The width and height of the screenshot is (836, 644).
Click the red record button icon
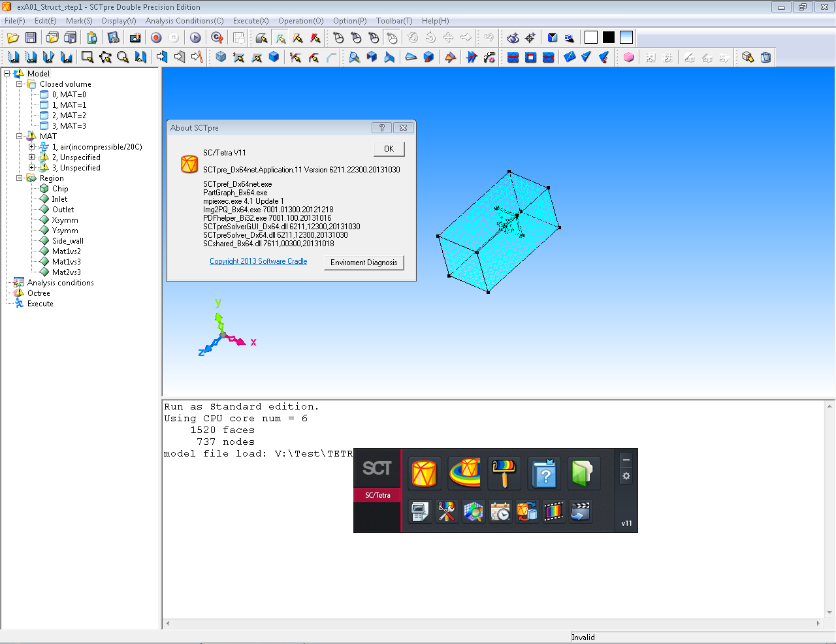click(x=156, y=38)
